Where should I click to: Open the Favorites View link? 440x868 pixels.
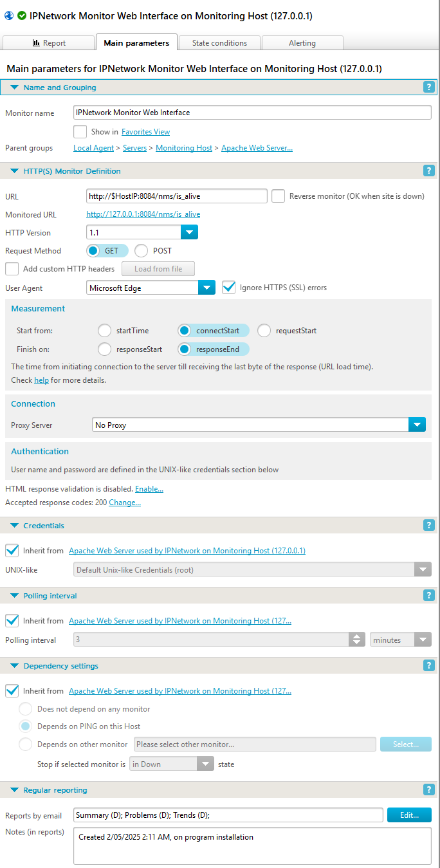tap(146, 132)
